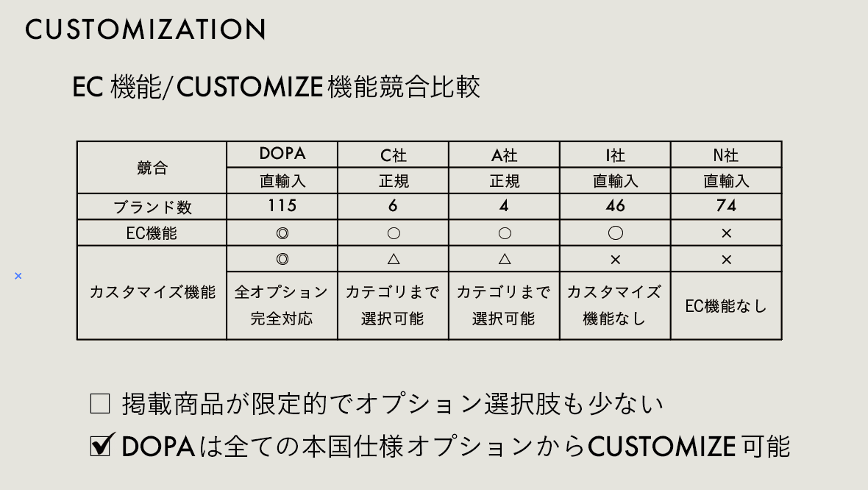Screen dimensions: 868x490
Task: Click the circle symbol in I社 EC機能 cell
Action: pos(615,233)
